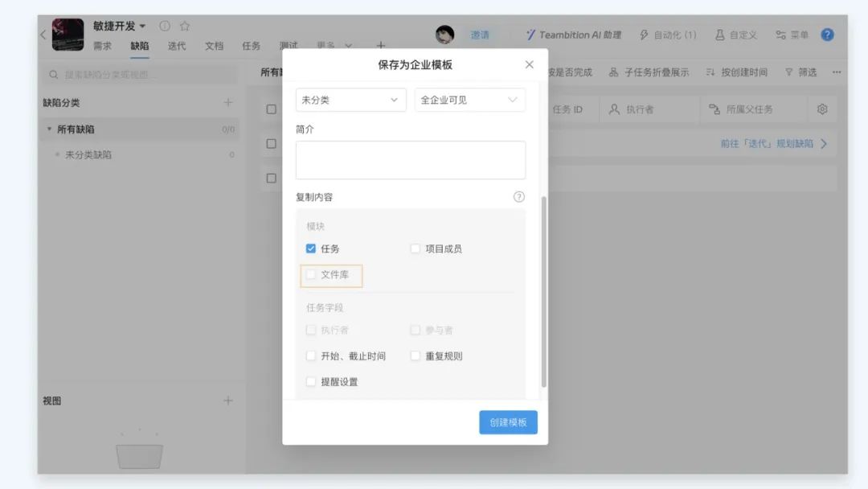Image resolution: width=868 pixels, height=489 pixels.
Task: Open the blue help icon top right
Action: [827, 35]
